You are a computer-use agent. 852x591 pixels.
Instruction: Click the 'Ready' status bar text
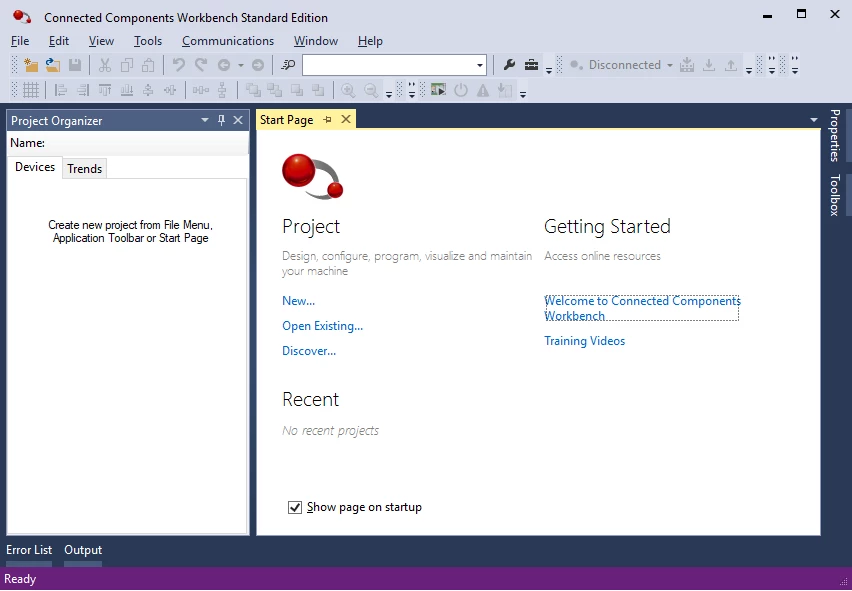(x=20, y=579)
